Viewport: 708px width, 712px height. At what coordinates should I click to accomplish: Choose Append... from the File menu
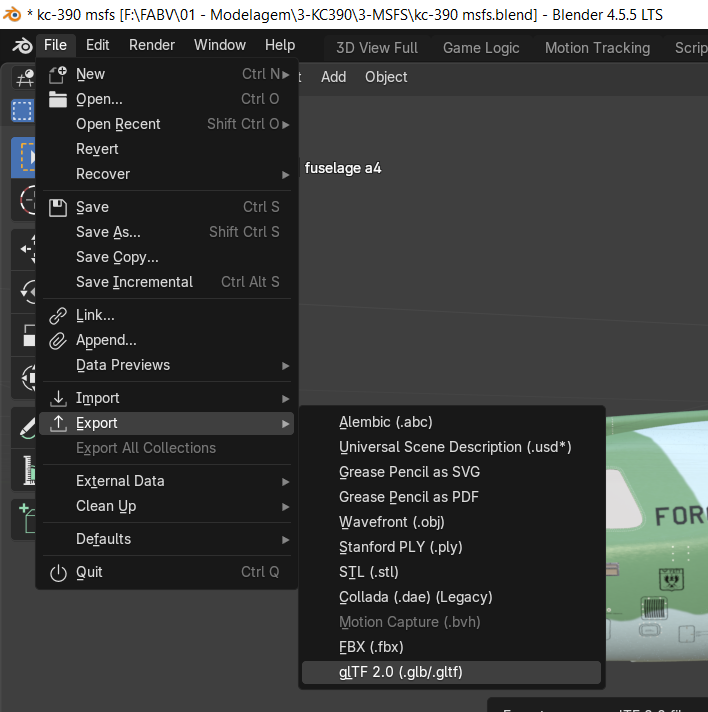[167, 340]
